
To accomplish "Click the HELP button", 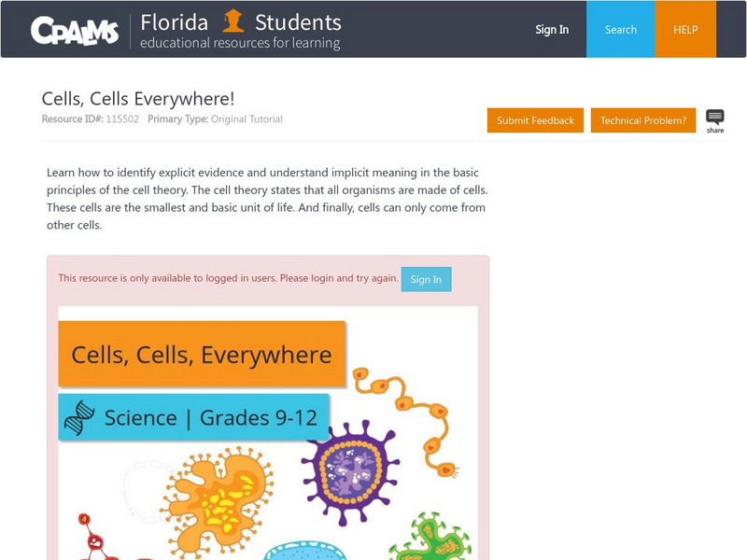I will 686,29.
